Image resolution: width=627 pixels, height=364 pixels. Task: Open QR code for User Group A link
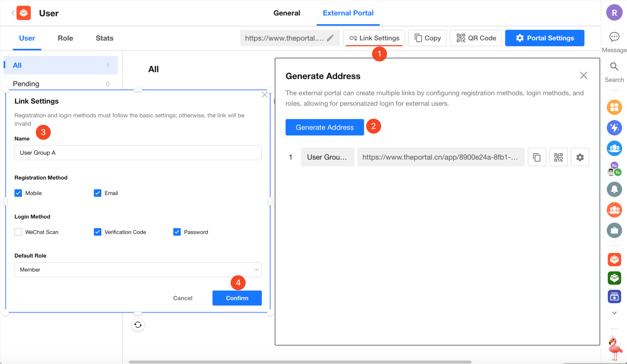558,157
